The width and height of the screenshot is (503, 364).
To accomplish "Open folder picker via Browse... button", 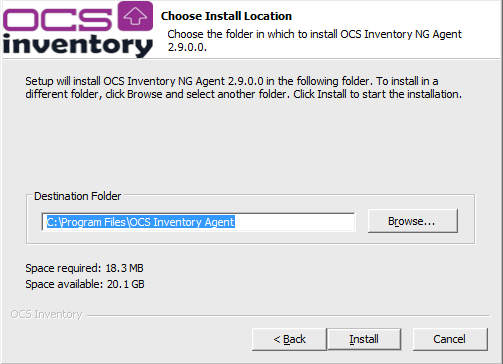I will [413, 221].
